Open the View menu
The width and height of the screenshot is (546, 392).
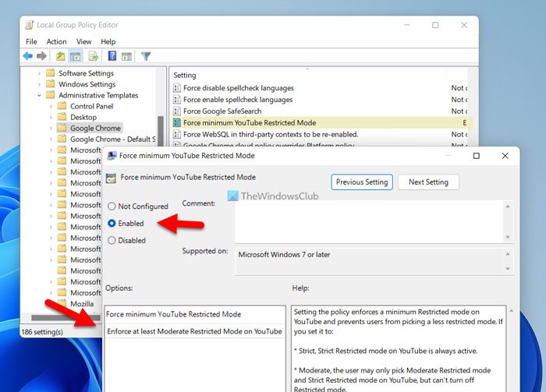point(84,42)
